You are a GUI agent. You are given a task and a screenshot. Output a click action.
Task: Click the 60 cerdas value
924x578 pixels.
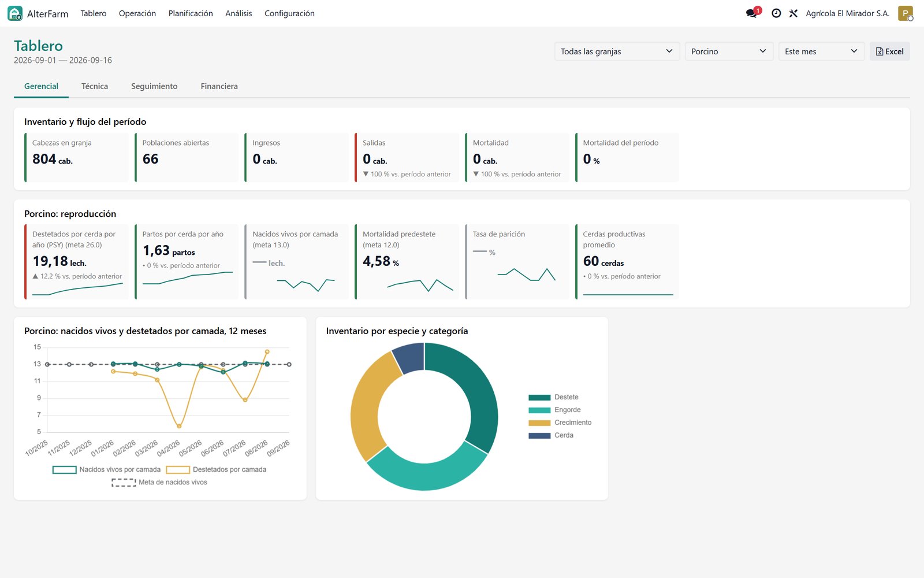603,261
